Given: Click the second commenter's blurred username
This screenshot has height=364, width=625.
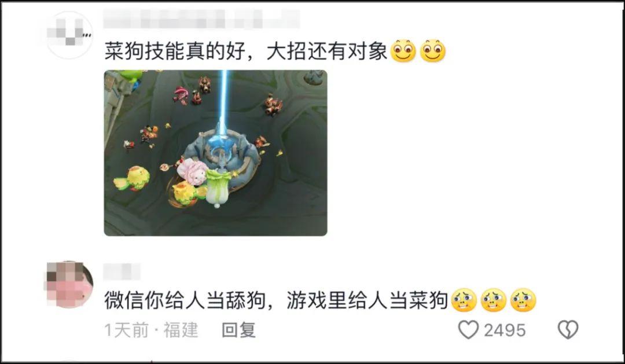Looking at the screenshot, I should tap(122, 271).
